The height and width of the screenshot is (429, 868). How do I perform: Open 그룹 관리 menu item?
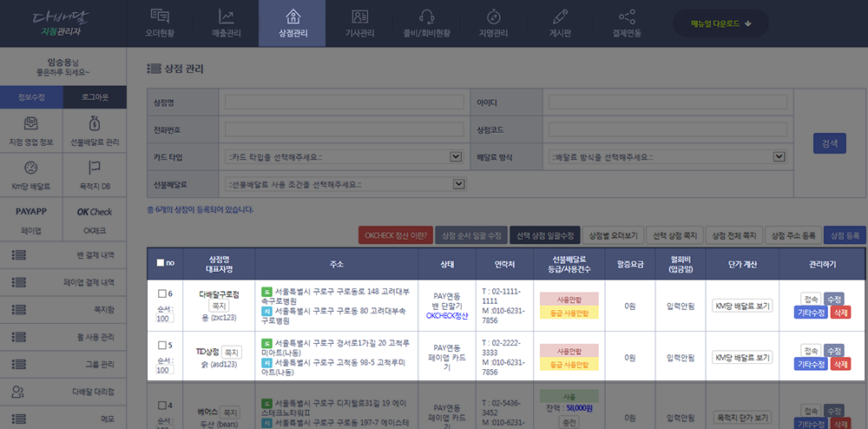pyautogui.click(x=63, y=365)
